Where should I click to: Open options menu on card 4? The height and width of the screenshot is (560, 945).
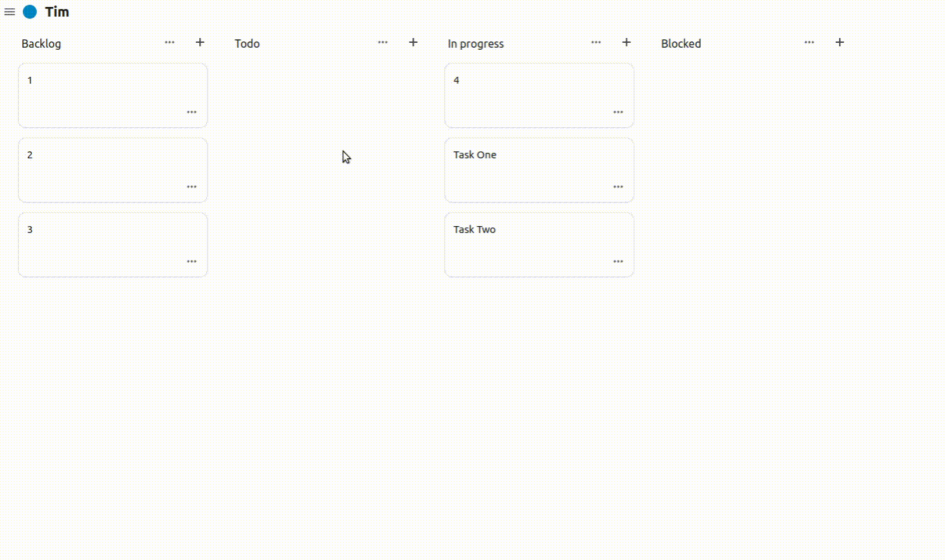point(618,111)
